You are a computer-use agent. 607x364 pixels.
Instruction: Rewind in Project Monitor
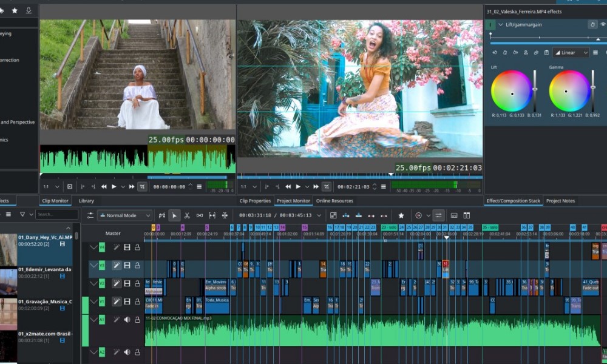(288, 186)
